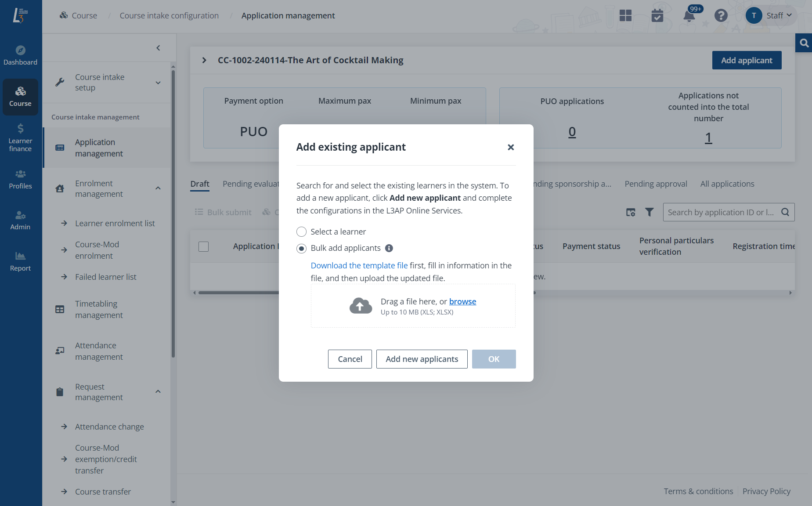Collapse the Enrolment management section

pos(158,188)
